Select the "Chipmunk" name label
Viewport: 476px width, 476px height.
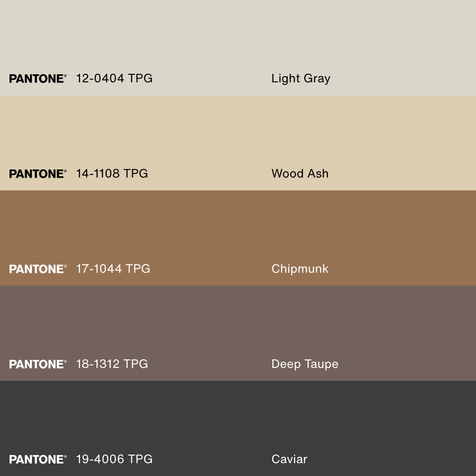(300, 269)
